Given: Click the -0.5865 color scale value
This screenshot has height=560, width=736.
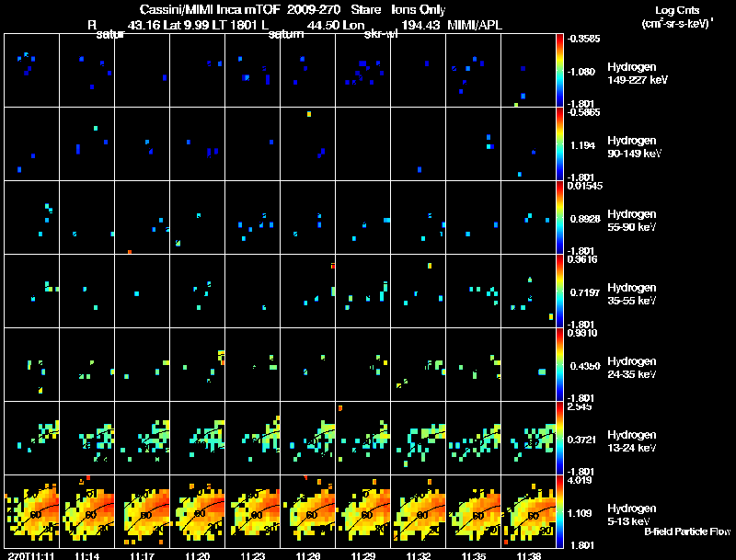Looking at the screenshot, I should click(x=583, y=112).
